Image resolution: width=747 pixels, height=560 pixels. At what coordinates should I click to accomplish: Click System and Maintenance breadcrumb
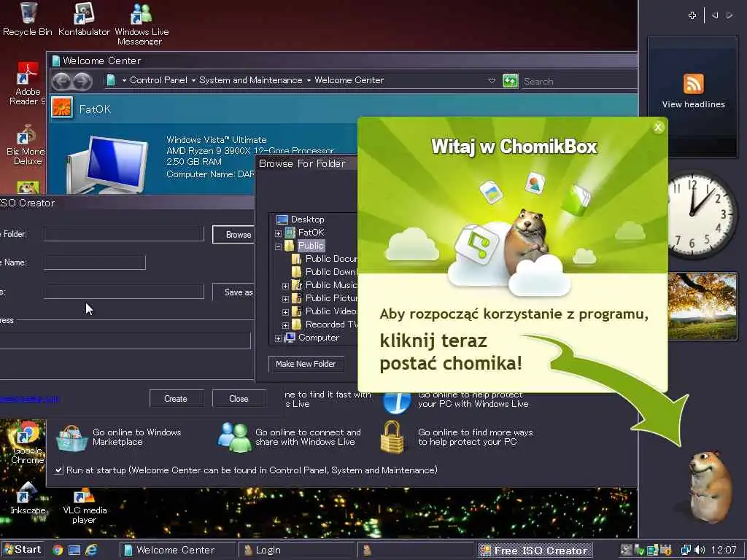[251, 80]
